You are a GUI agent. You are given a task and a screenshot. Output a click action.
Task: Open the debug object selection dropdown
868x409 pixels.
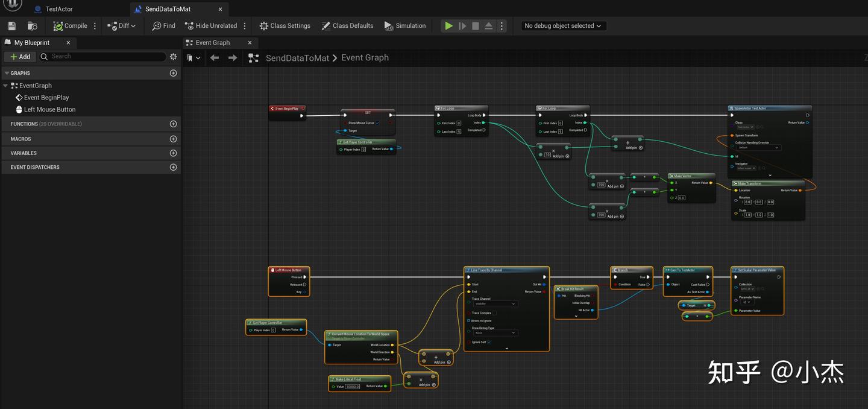pos(563,26)
